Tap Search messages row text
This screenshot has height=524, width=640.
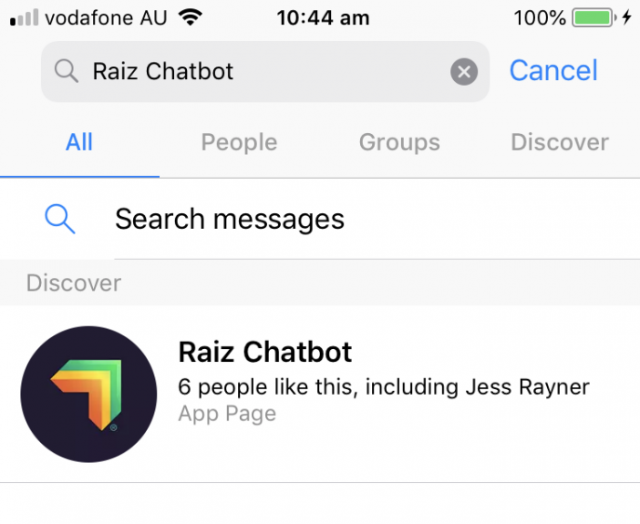tap(230, 219)
